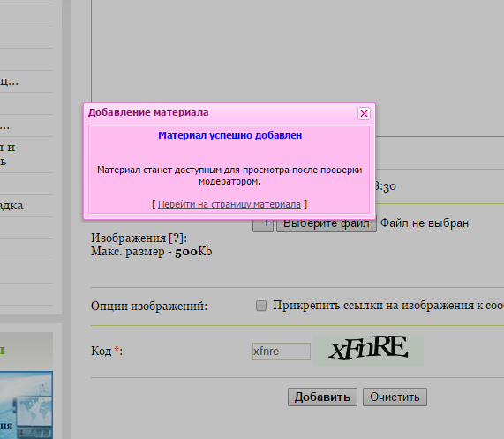Open the sidebar item ending with ц...
This screenshot has height=439, width=504.
(9, 81)
